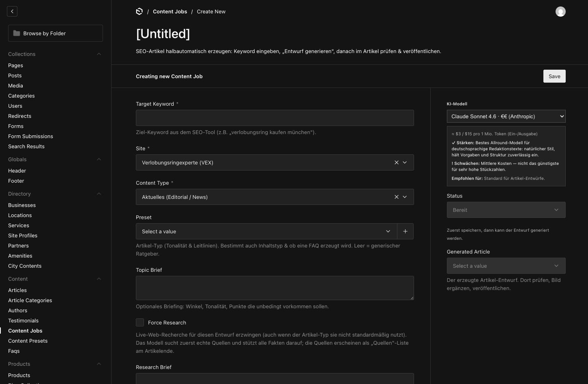Screen dimensions: 588x384
Task: Open Search Results in sidebar
Action: point(26,146)
